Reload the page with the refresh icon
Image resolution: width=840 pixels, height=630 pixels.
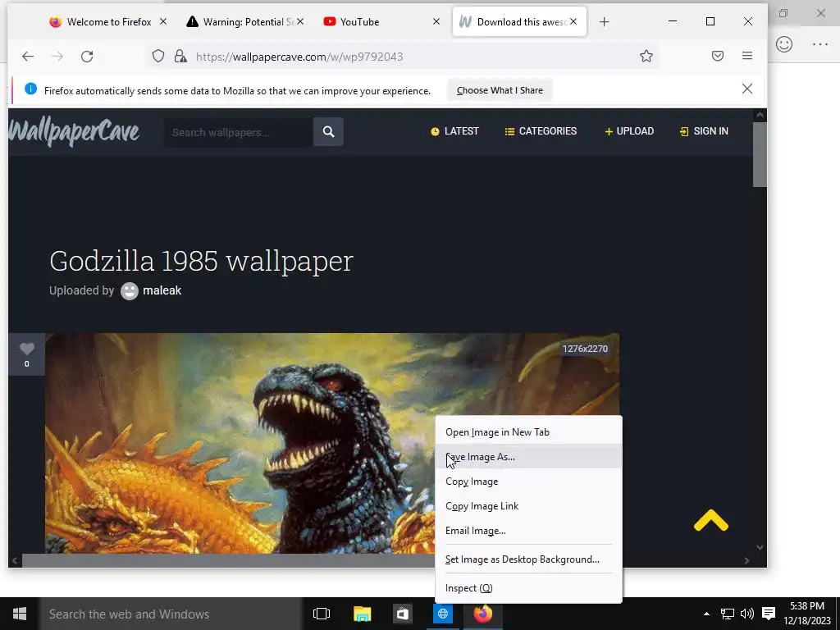(87, 57)
